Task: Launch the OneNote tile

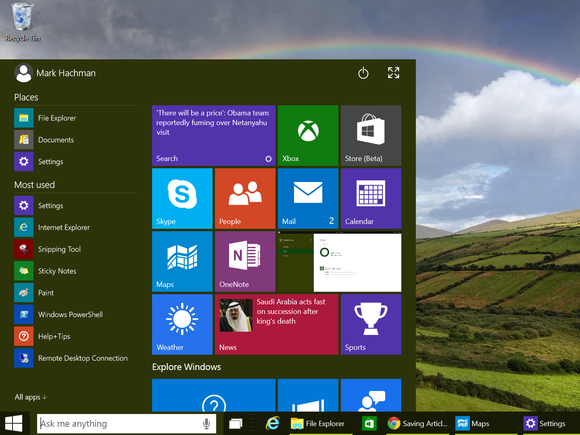Action: tap(245, 262)
